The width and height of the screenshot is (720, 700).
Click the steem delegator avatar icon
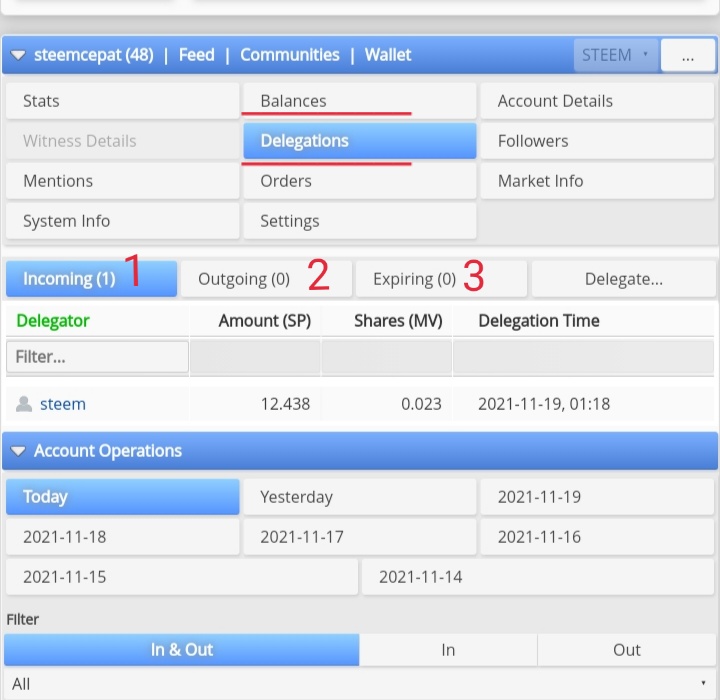(24, 404)
